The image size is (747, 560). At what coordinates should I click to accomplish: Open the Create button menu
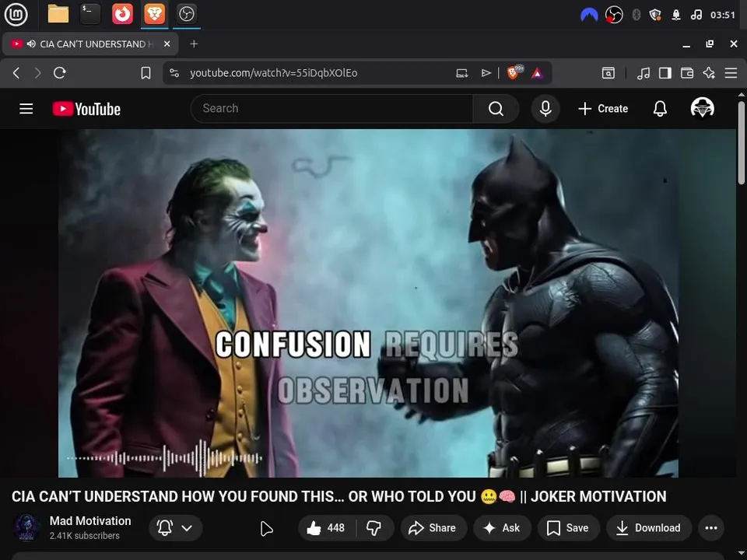pos(602,109)
